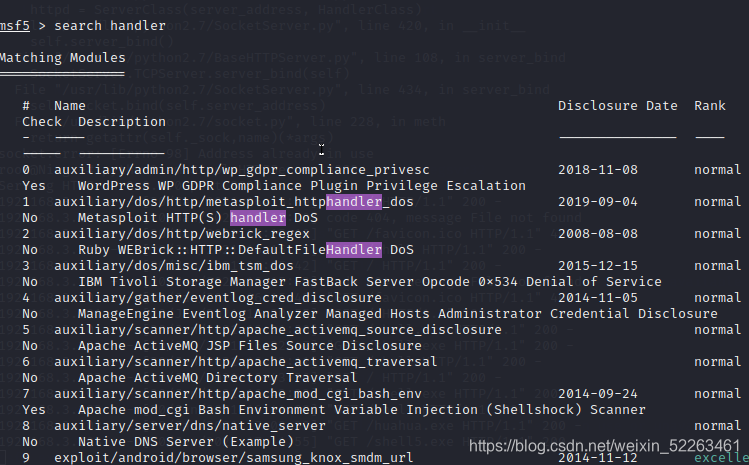Image resolution: width=749 pixels, height=465 pixels.
Task: Select module auxiliary/scanner/http/apache_mod_cgi_bash_env
Action: (x=238, y=394)
